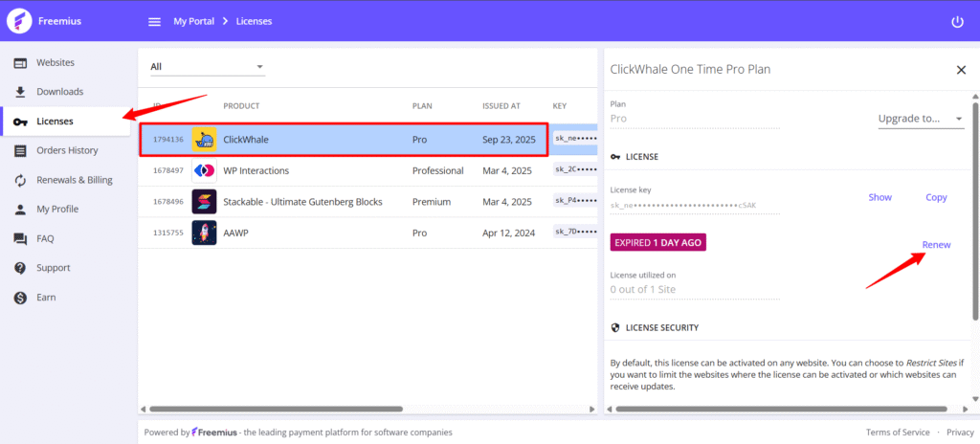This screenshot has height=444, width=980.
Task: Select the ClickWhale license row
Action: [367, 140]
